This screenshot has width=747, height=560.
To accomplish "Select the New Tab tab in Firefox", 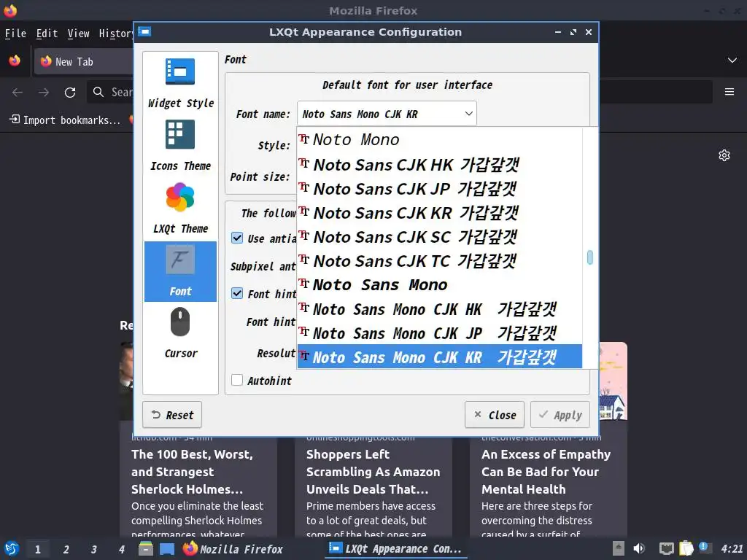I will [x=84, y=61].
